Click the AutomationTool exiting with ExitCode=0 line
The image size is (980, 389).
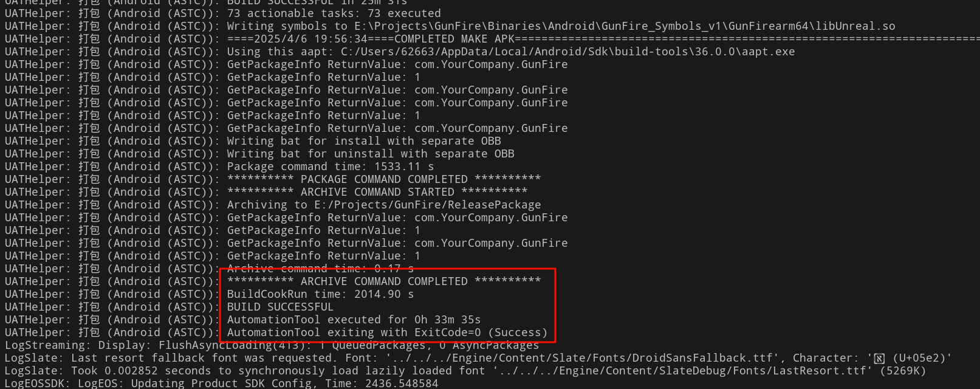click(387, 332)
